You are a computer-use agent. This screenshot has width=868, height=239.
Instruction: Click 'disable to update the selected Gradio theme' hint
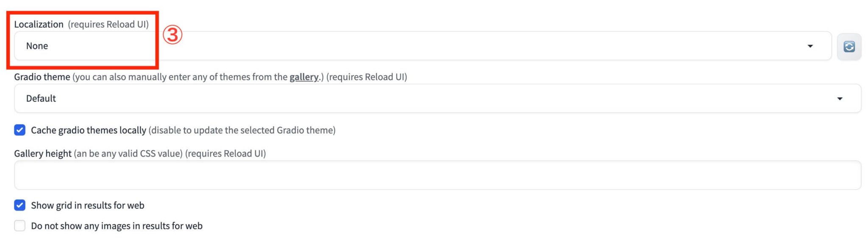point(242,130)
